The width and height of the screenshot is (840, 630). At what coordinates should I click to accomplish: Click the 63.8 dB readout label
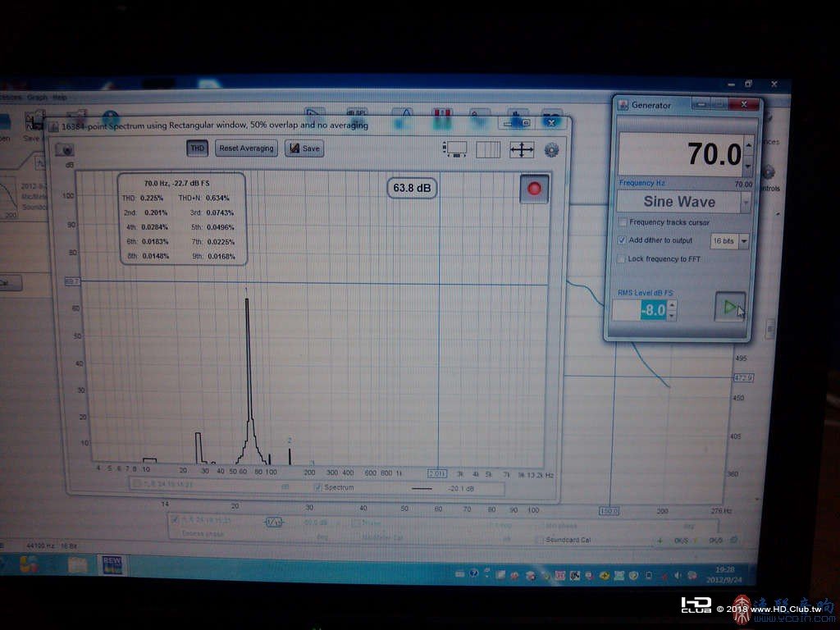click(412, 188)
